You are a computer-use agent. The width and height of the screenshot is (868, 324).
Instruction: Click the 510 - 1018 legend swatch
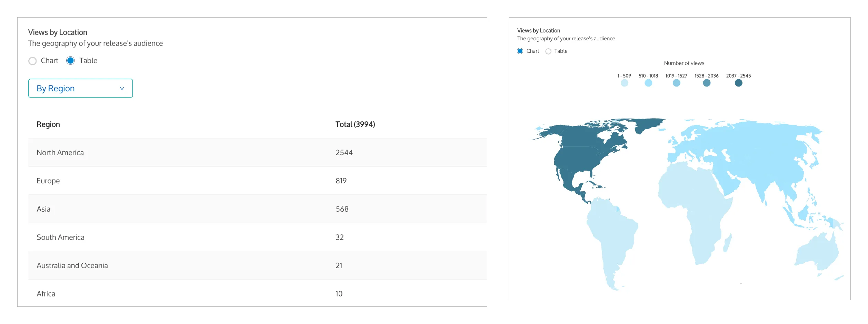[x=648, y=83]
